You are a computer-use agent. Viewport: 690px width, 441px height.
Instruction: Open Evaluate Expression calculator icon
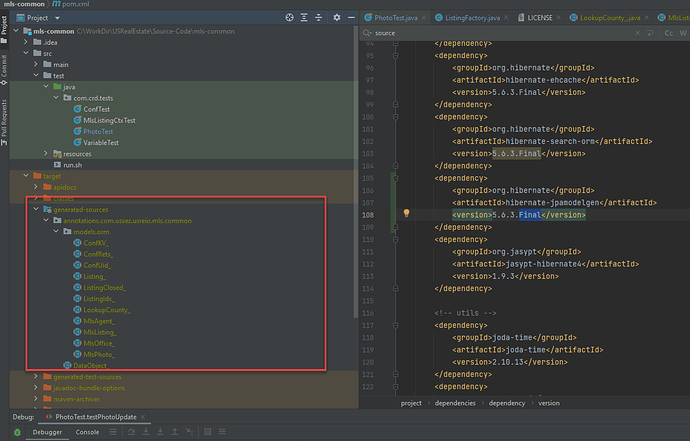pyautogui.click(x=208, y=432)
